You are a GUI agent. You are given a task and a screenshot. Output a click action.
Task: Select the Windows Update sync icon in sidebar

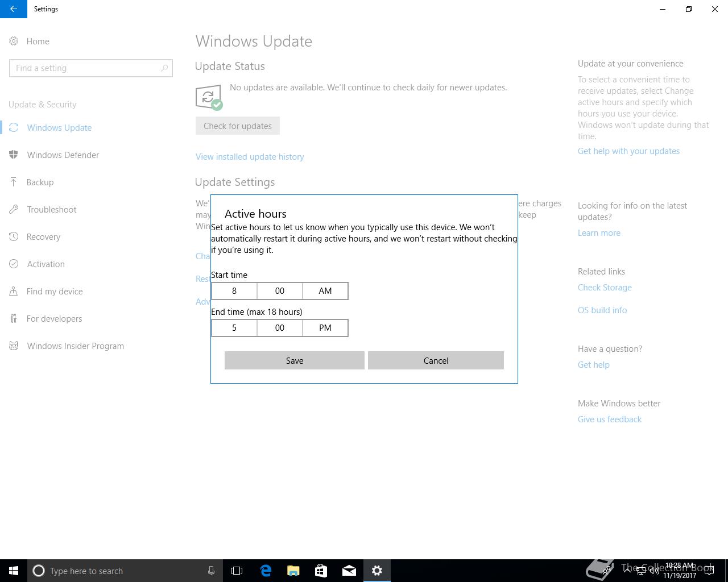(14, 127)
